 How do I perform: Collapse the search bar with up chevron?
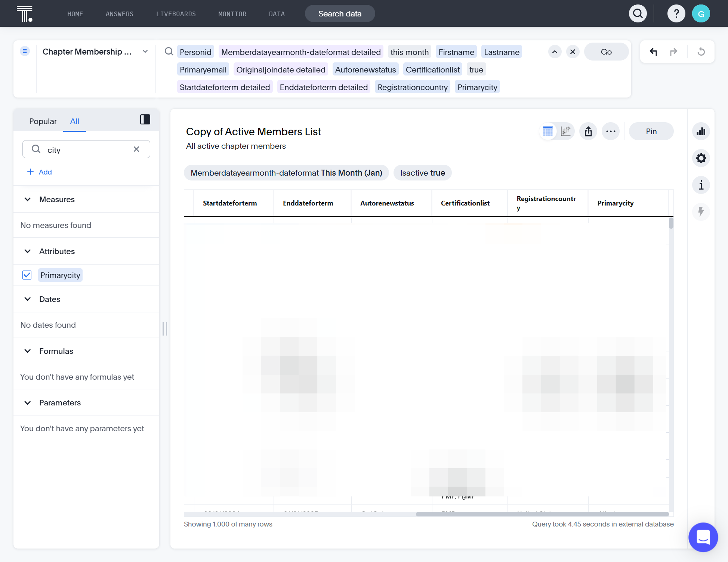555,52
